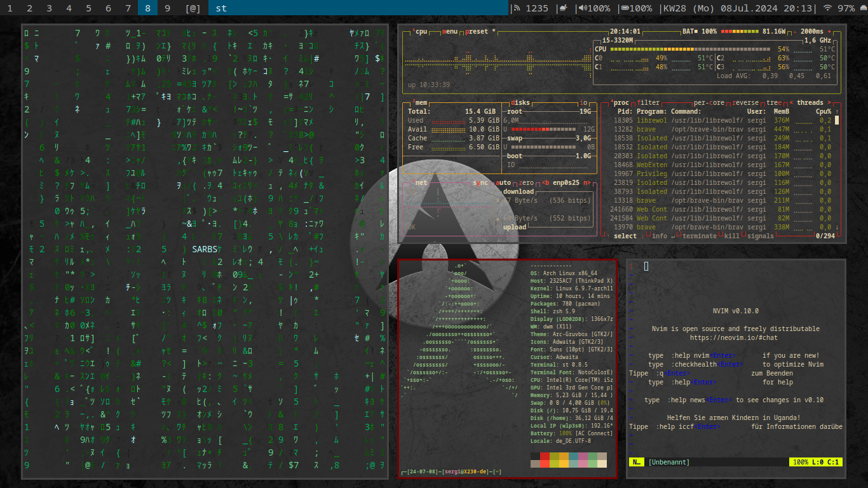
Task: Toggle per-core CPU usage in btop
Action: point(709,102)
